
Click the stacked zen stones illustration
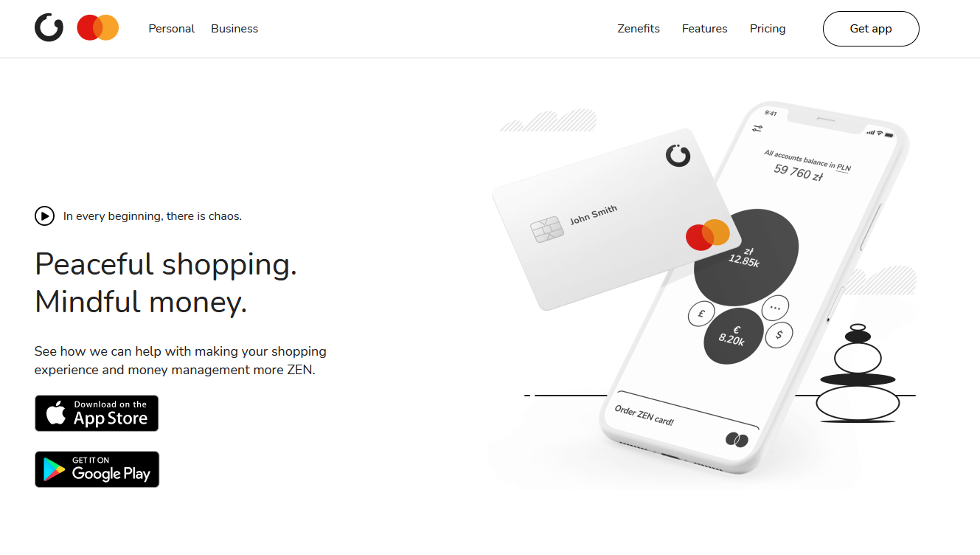coord(858,373)
